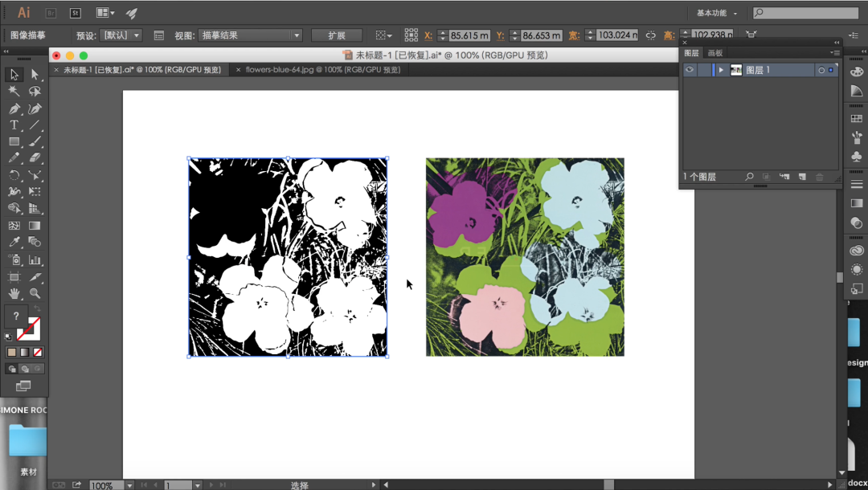This screenshot has height=490, width=868.
Task: Open the Brushes panel icon
Action: pos(857,137)
